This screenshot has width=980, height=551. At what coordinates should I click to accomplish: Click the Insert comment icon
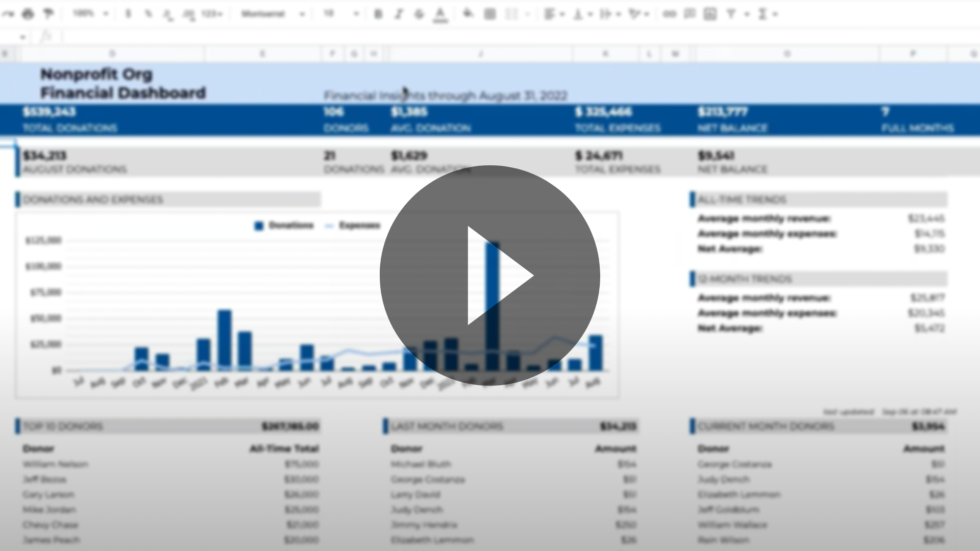690,14
